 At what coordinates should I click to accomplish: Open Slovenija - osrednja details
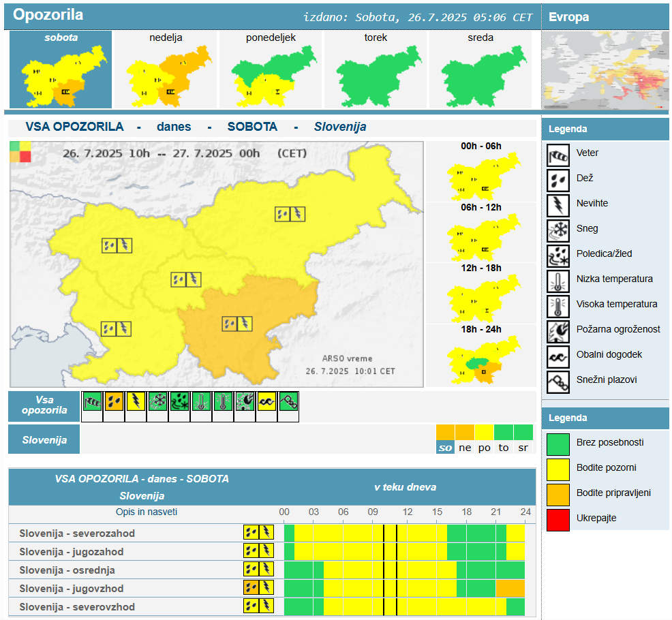67,570
